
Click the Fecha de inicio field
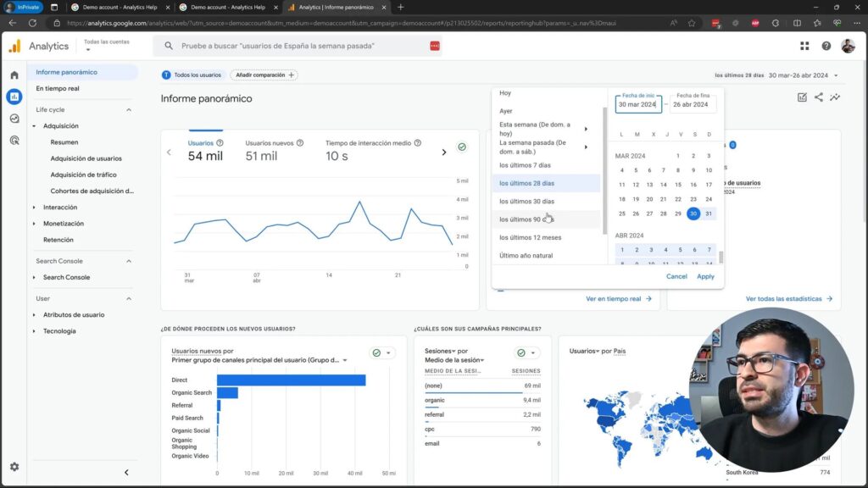point(638,104)
